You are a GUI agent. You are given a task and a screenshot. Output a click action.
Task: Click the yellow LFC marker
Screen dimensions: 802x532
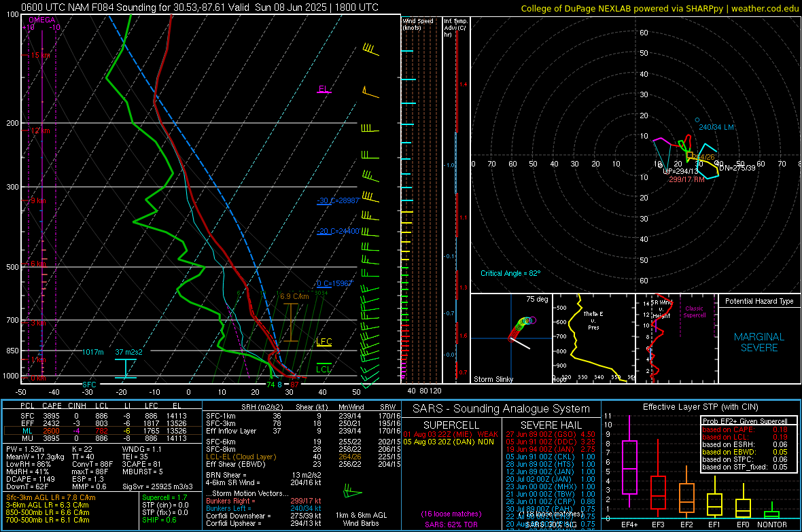click(324, 342)
